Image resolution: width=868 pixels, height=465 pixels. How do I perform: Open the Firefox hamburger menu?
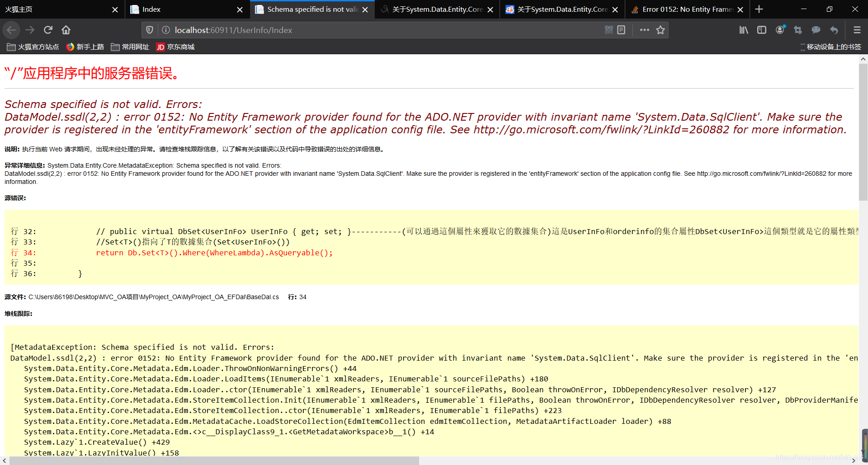857,30
